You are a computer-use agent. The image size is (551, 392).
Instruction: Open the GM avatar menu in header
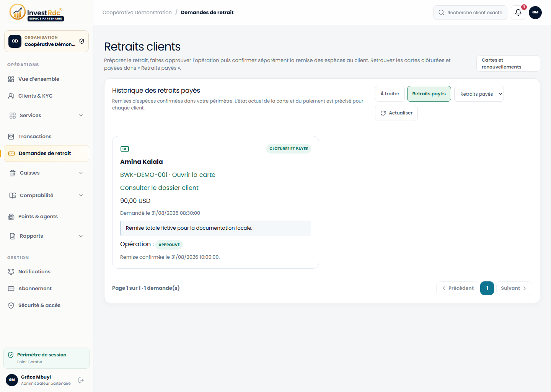[x=535, y=12]
